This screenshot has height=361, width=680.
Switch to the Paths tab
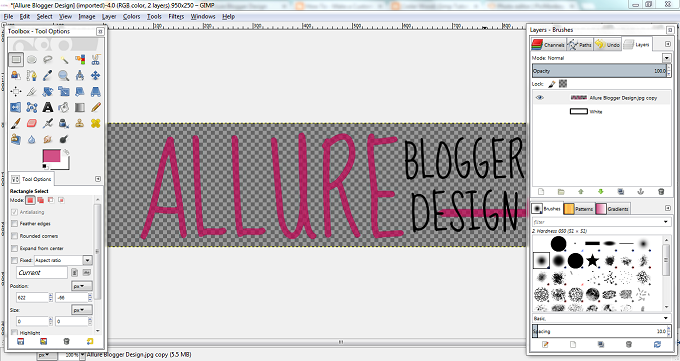click(580, 44)
